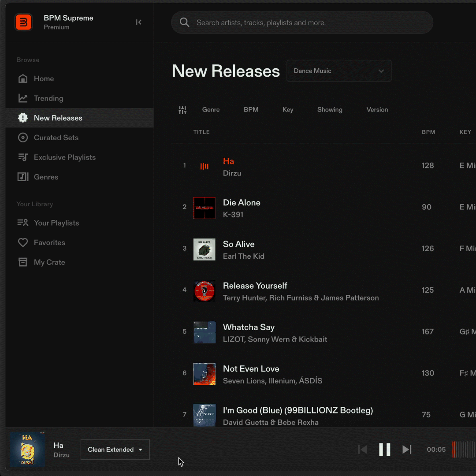Click the BPM Supreme logo icon
Viewport: 476px width, 476px height.
(x=23, y=22)
